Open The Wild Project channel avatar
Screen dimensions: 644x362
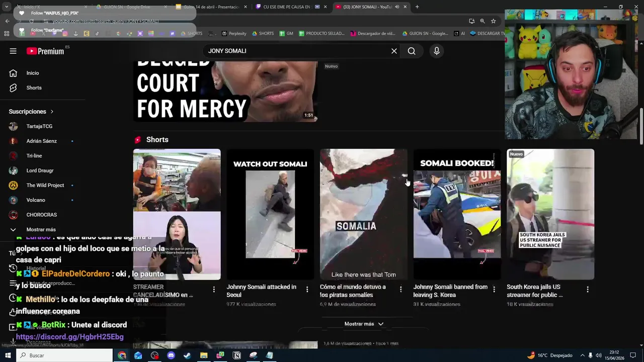click(x=13, y=185)
